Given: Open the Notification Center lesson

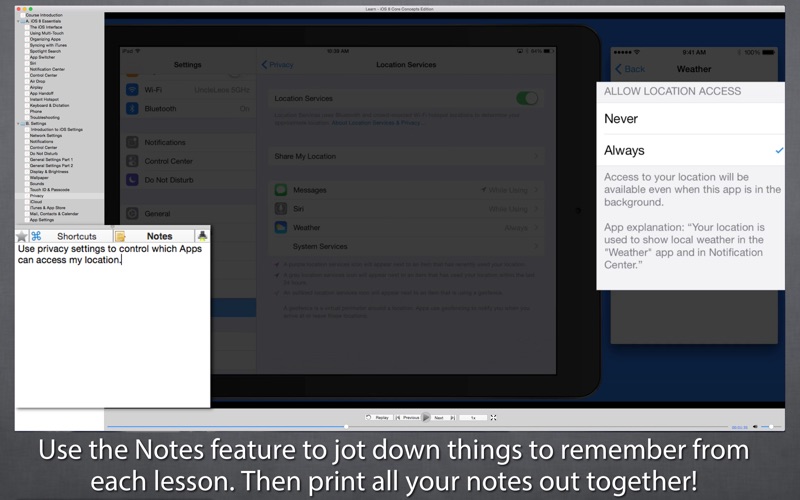Looking at the screenshot, I should click(47, 69).
